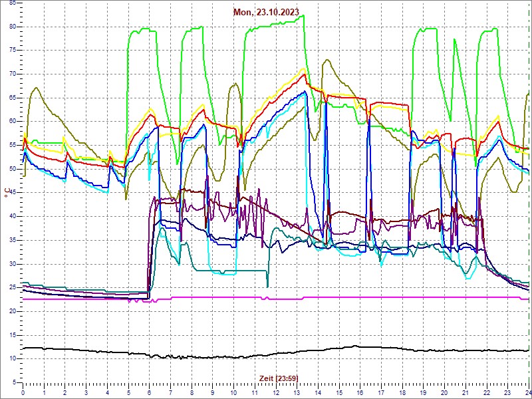Click hour 7 on the time axis
This screenshot has height=399, width=532.
point(170,392)
